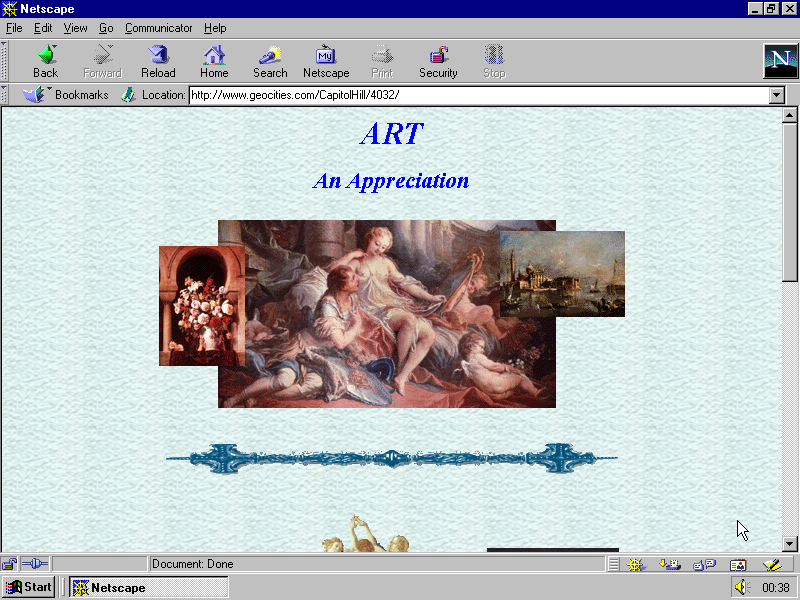Viewport: 800px width, 600px height.
Task: Click vertical scrollbar down arrow
Action: [789, 543]
